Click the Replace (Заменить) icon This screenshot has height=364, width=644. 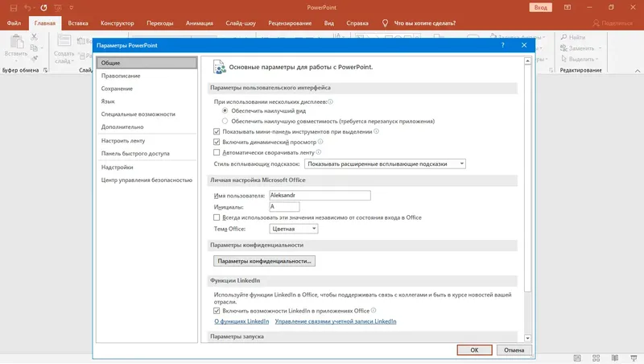pyautogui.click(x=564, y=48)
